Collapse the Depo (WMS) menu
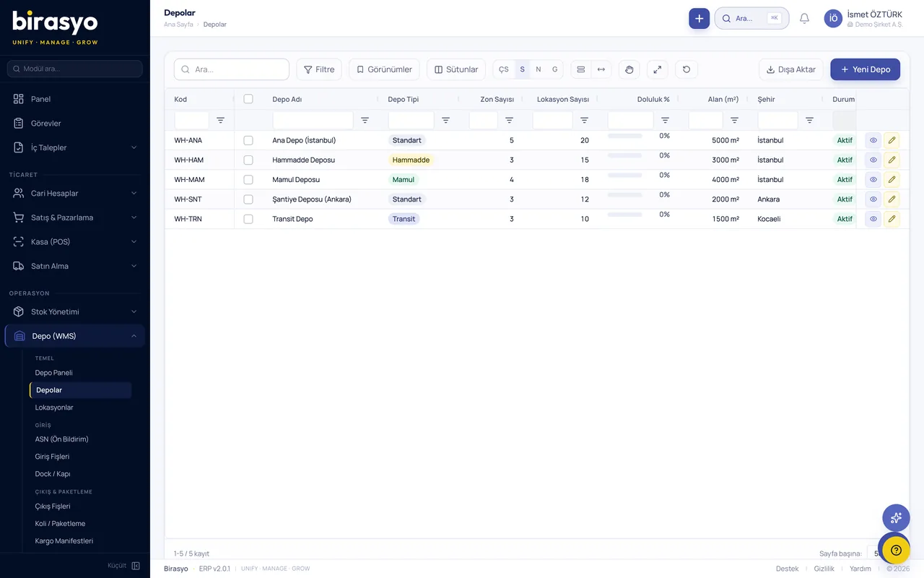Viewport: 924px width, 578px height. (x=75, y=336)
